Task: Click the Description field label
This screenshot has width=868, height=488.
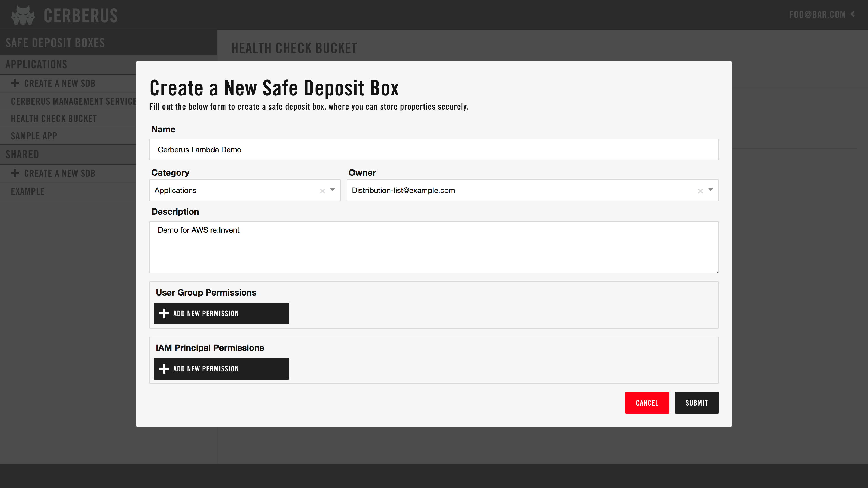Action: click(x=175, y=211)
